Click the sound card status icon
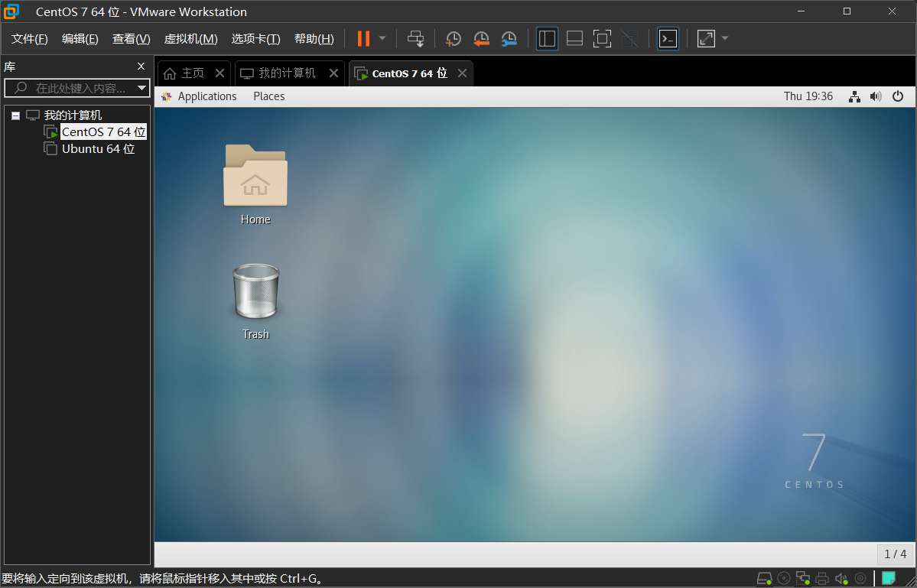917x588 pixels. [x=841, y=579]
